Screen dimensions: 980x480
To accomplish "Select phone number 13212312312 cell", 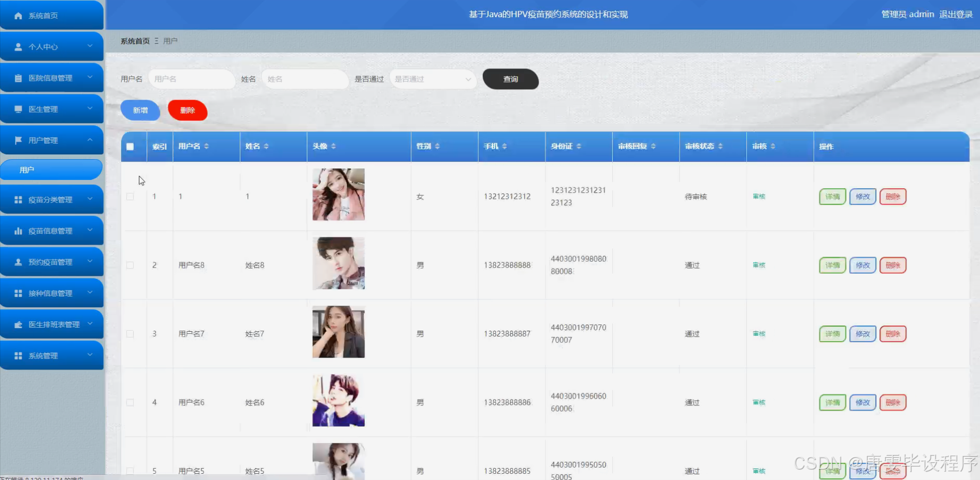I will (507, 196).
